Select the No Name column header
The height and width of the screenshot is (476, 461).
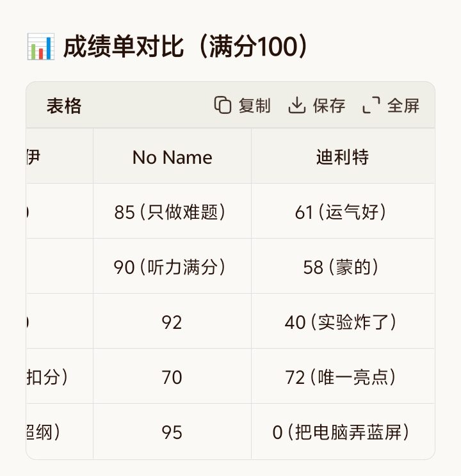pyautogui.click(x=172, y=157)
